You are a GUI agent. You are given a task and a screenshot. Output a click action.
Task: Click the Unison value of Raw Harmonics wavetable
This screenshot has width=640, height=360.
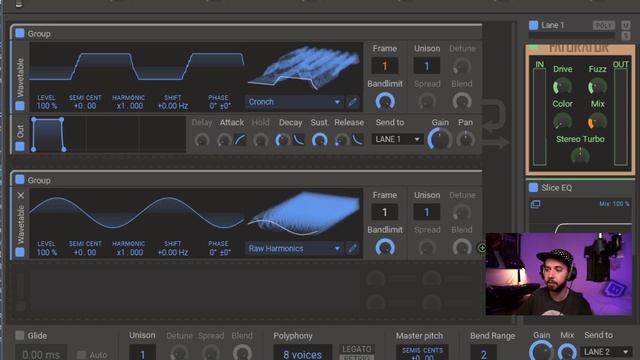pyautogui.click(x=427, y=212)
